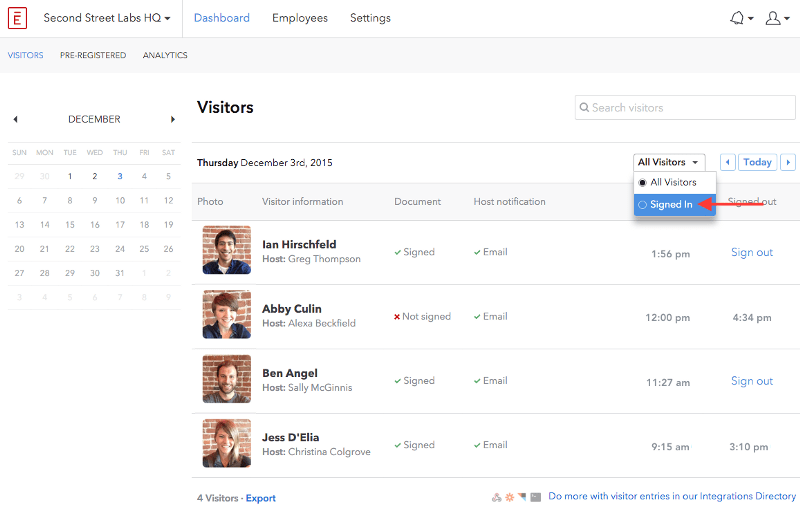
Task: Open the Settings tab
Action: pyautogui.click(x=370, y=18)
